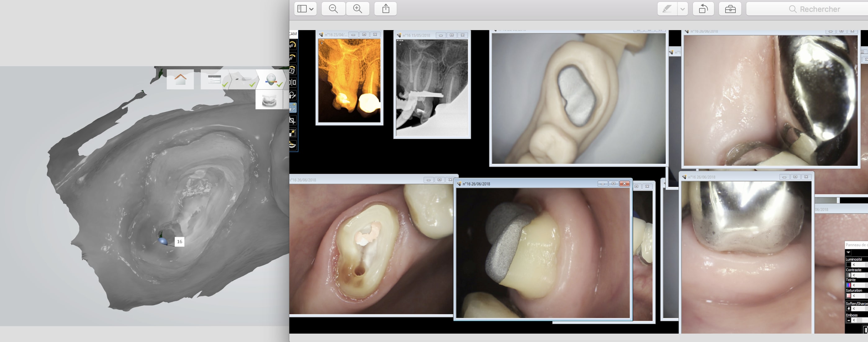Click the Rechercher search field
Screen dimensions: 868x342
coord(819,9)
